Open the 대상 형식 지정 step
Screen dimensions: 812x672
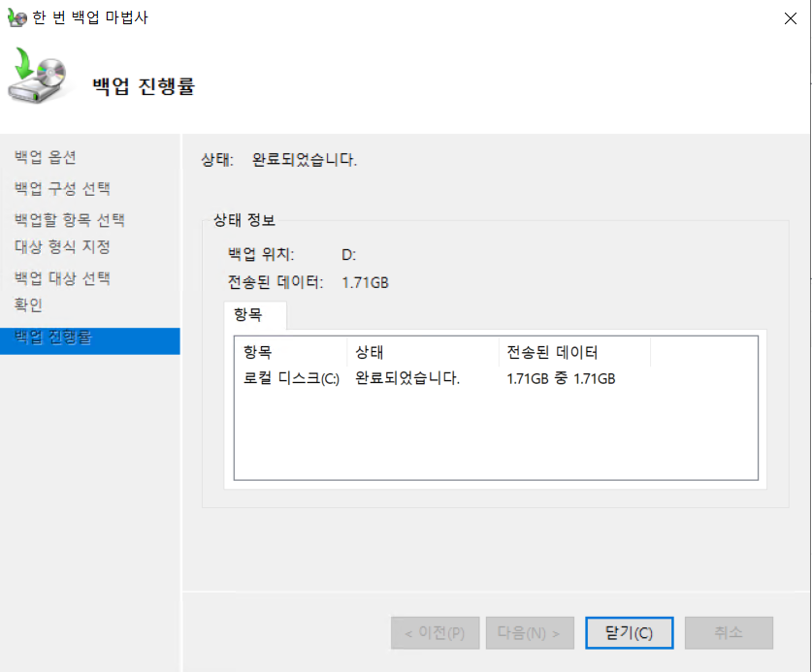[62, 246]
